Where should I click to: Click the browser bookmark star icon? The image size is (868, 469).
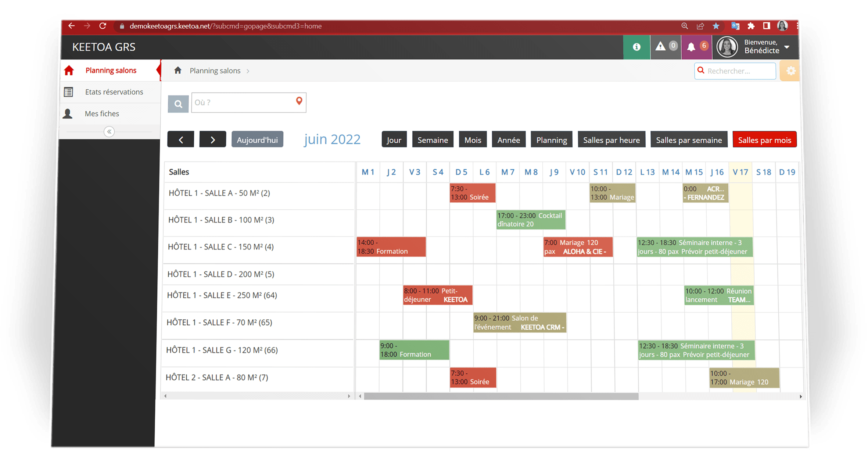coord(716,26)
